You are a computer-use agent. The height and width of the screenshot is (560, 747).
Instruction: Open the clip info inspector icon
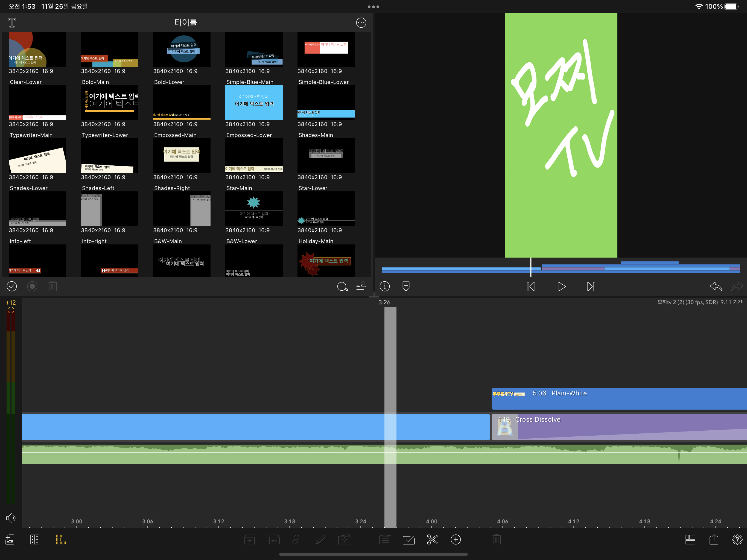(x=385, y=286)
